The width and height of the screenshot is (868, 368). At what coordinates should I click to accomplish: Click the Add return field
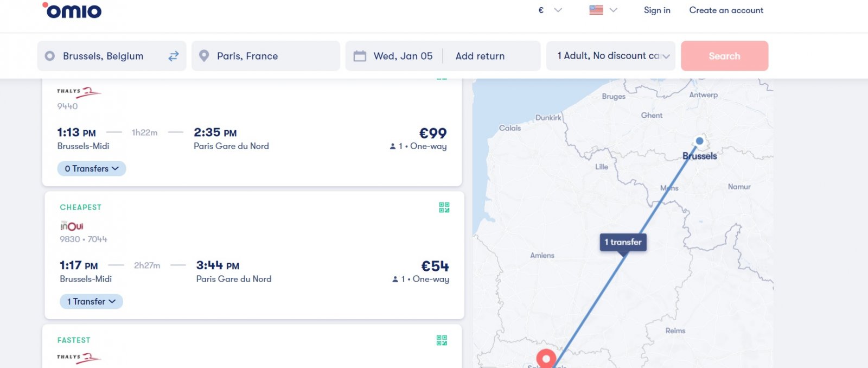click(x=480, y=56)
